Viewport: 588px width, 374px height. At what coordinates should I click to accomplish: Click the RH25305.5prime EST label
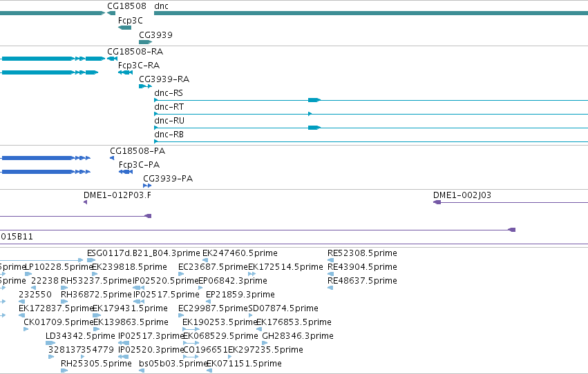coord(96,364)
